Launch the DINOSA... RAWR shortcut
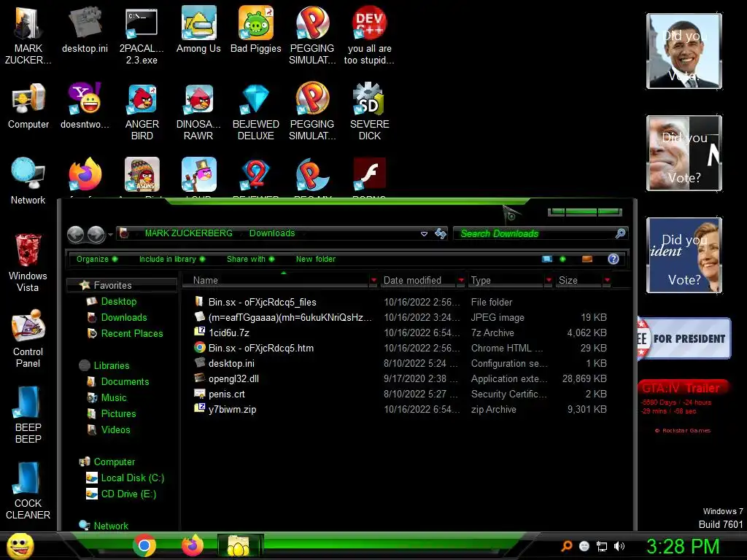 (198, 112)
